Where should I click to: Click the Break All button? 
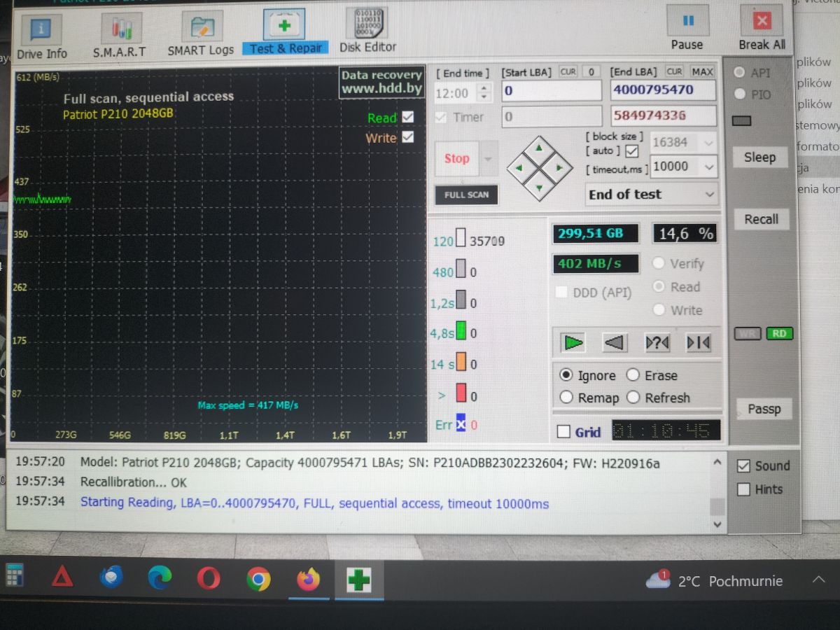click(762, 28)
